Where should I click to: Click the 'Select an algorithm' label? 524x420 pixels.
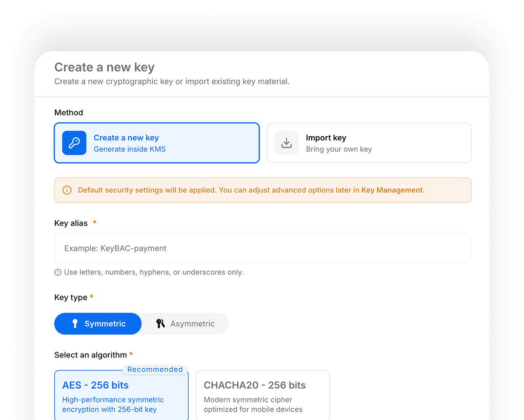point(91,355)
